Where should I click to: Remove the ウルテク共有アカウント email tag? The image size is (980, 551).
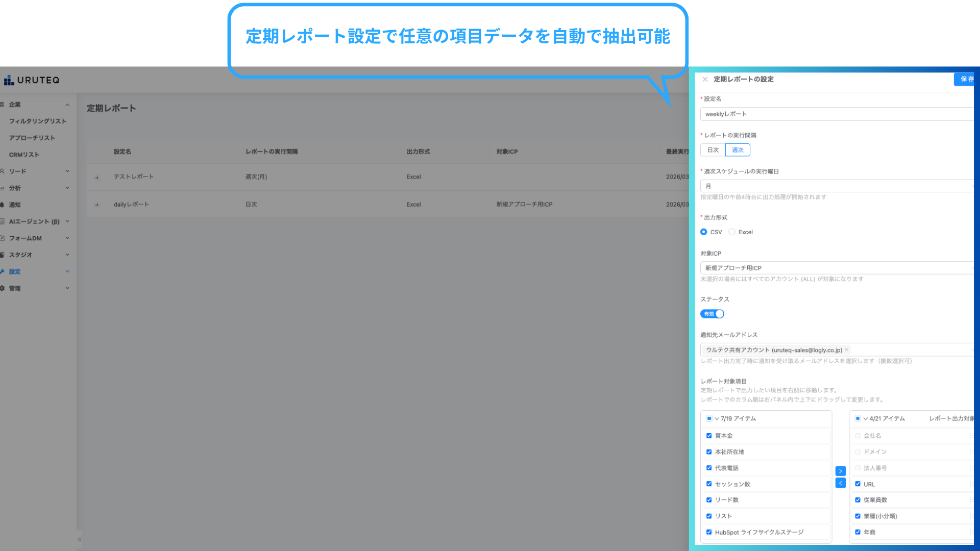coord(846,350)
